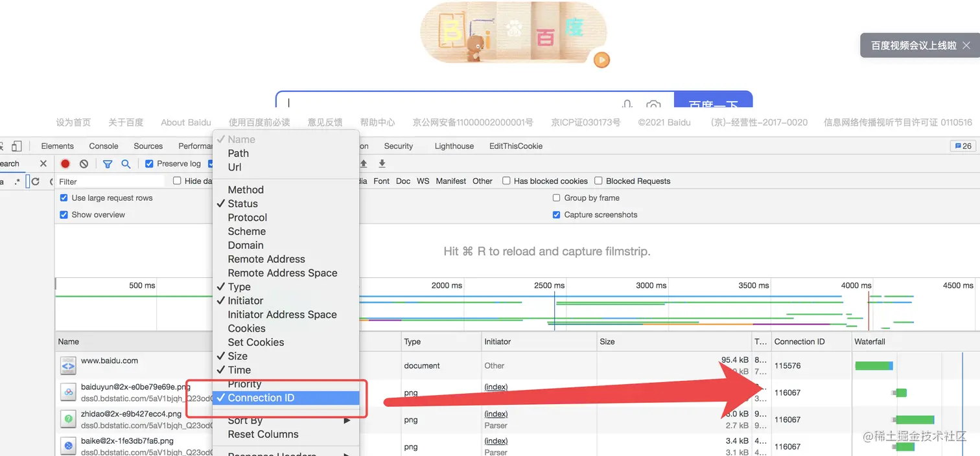Uncheck the Capture screenshots checkbox
The height and width of the screenshot is (456, 980).
(x=556, y=214)
